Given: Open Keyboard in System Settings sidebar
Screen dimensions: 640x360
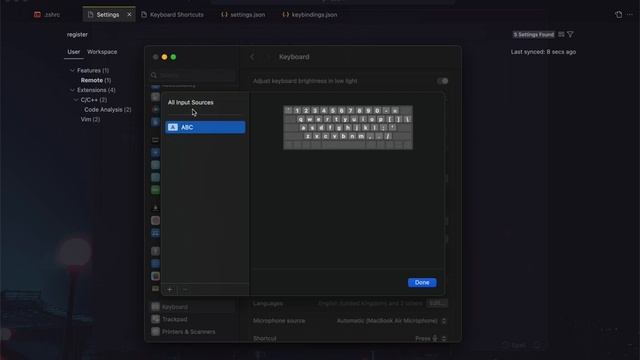Looking at the screenshot, I should 192,307.
